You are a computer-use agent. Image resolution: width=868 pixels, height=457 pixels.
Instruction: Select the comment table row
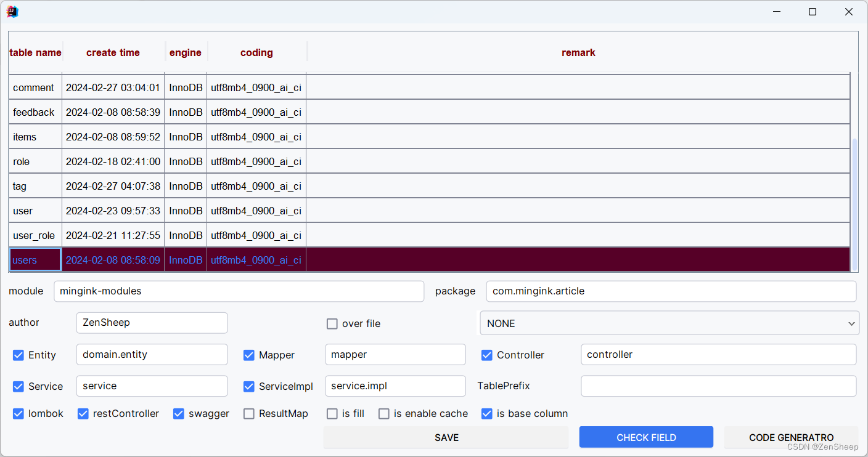pos(430,87)
